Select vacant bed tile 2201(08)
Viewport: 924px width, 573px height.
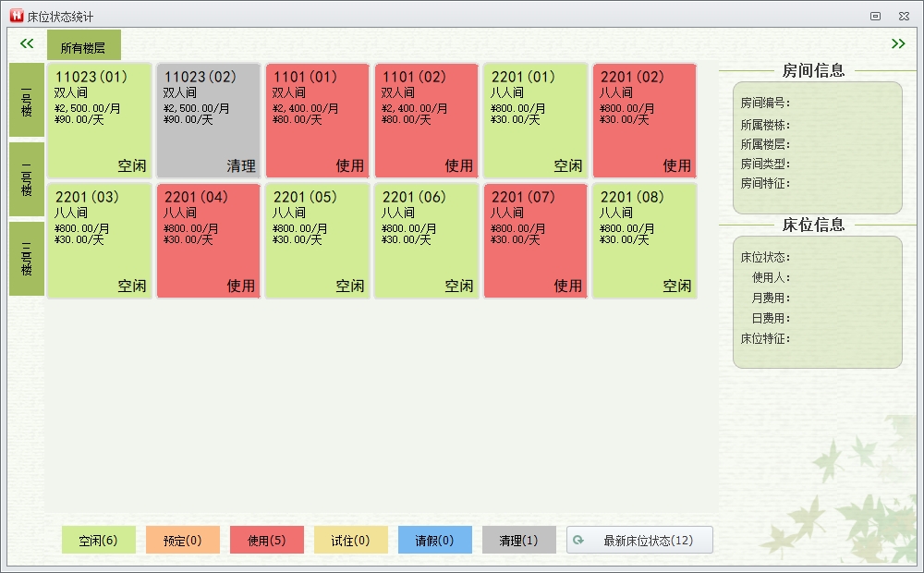click(x=644, y=240)
